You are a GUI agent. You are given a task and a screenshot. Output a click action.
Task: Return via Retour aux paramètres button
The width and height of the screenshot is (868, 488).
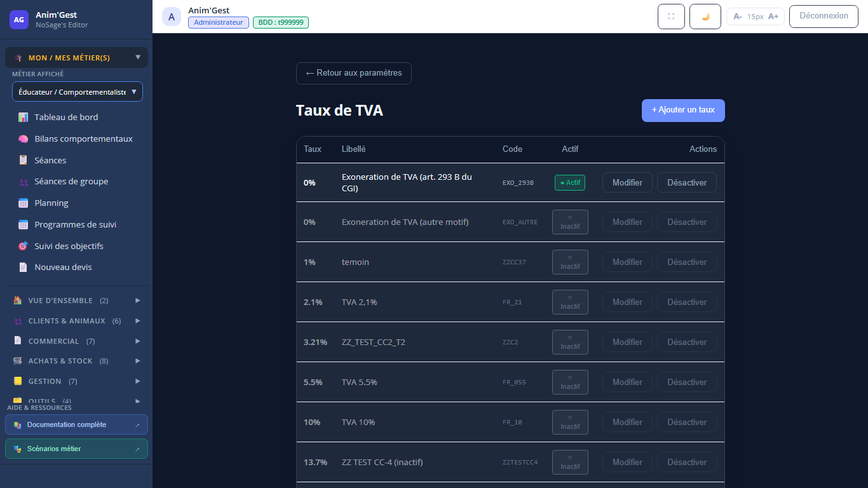pyautogui.click(x=353, y=73)
